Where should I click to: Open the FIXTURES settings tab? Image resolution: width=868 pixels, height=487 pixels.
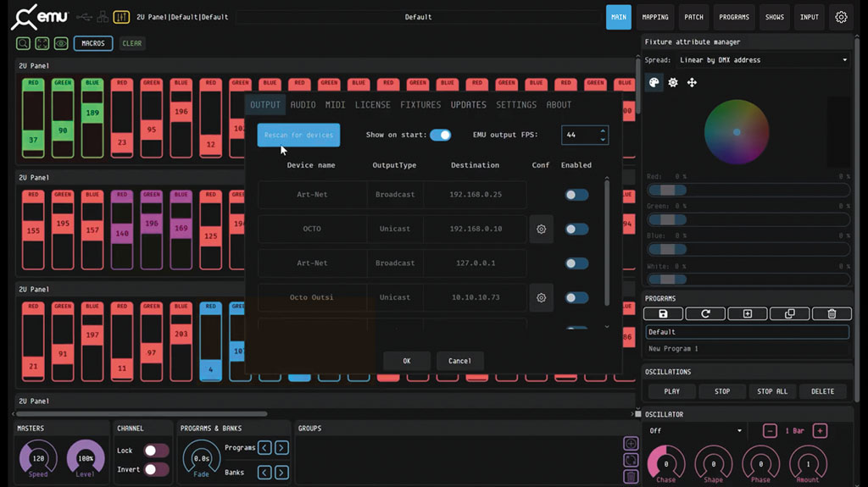pyautogui.click(x=420, y=105)
